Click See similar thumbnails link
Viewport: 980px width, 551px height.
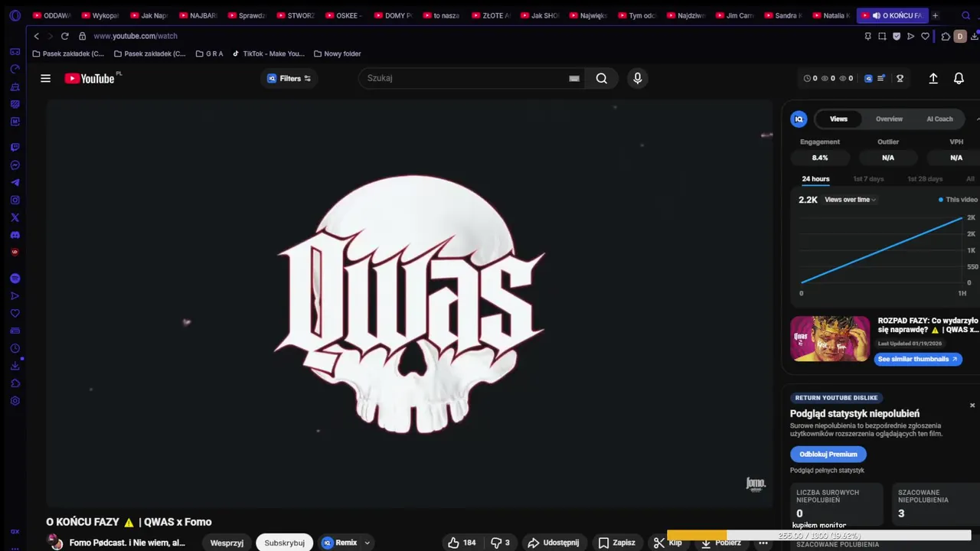point(917,359)
